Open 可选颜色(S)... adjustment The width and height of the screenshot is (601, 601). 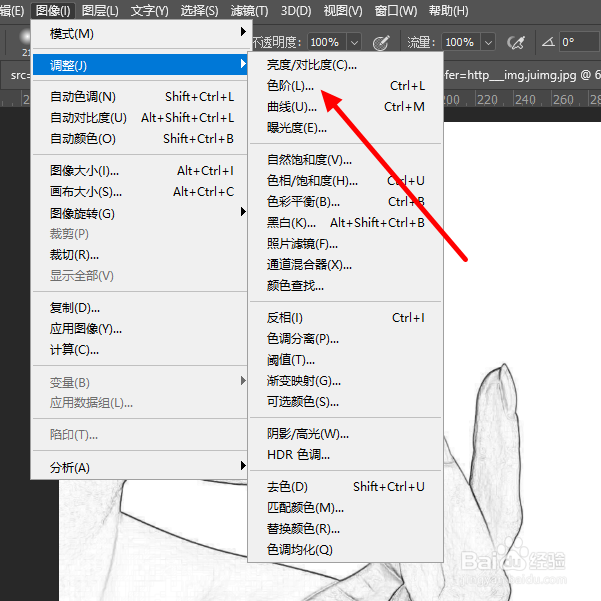point(345,402)
